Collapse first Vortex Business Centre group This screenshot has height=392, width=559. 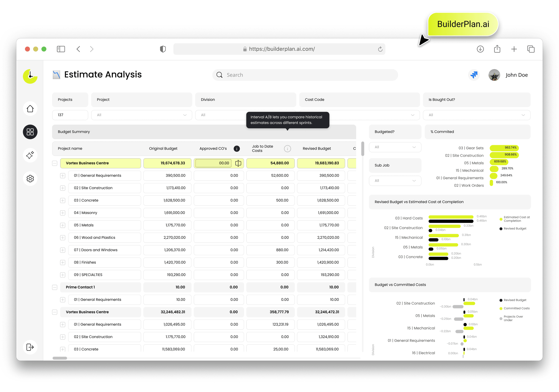coord(54,163)
